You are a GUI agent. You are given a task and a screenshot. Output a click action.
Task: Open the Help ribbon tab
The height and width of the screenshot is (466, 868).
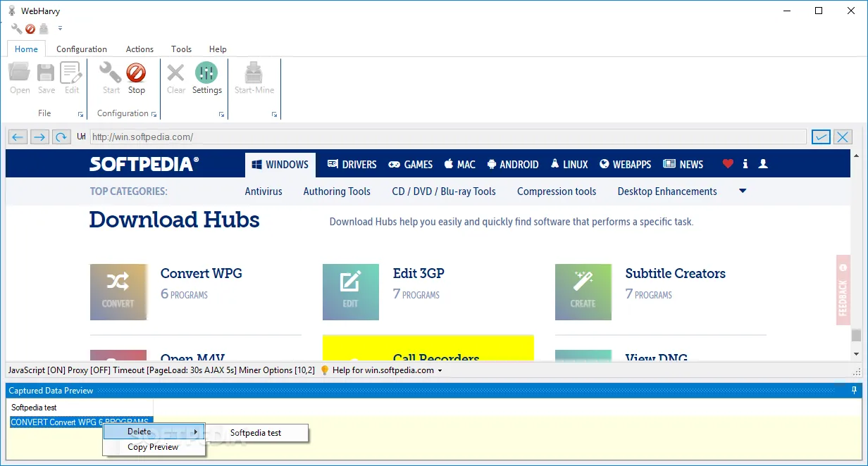(218, 49)
